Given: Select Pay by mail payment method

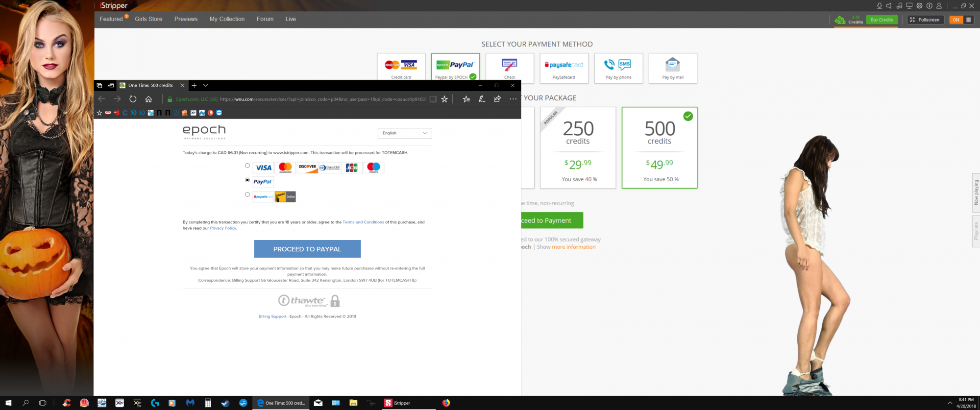Looking at the screenshot, I should coord(673,68).
